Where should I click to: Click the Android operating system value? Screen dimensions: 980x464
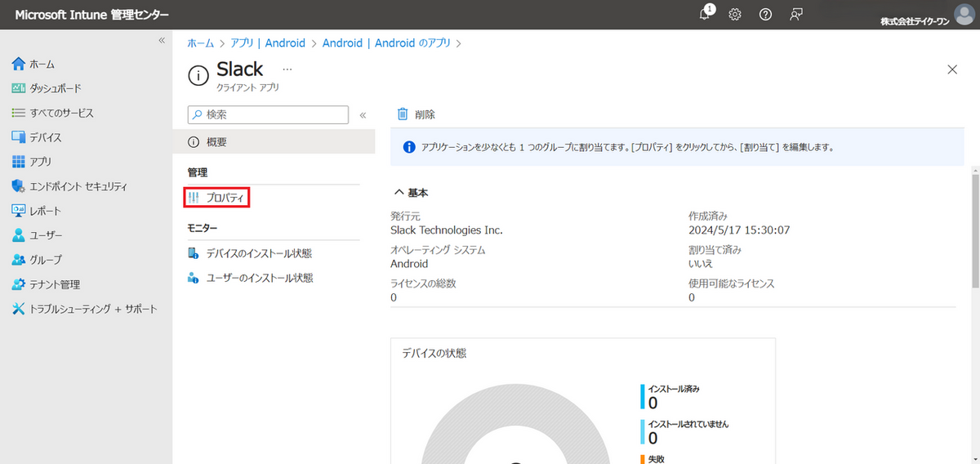[x=409, y=264]
